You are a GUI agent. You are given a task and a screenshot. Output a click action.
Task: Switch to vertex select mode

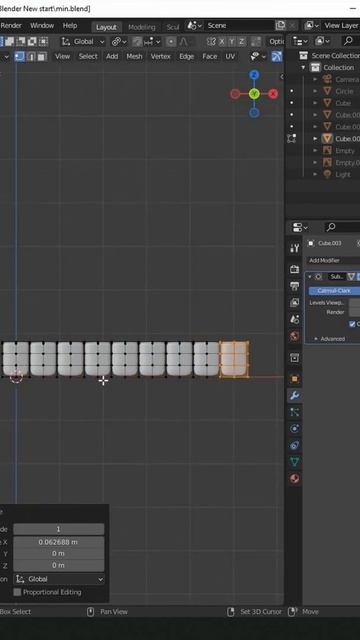(19, 56)
